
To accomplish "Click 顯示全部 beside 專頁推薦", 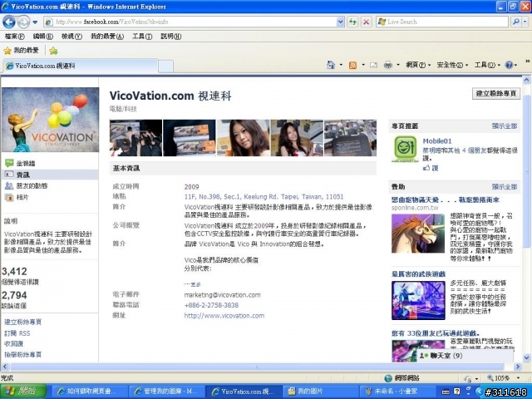I will click(x=505, y=126).
